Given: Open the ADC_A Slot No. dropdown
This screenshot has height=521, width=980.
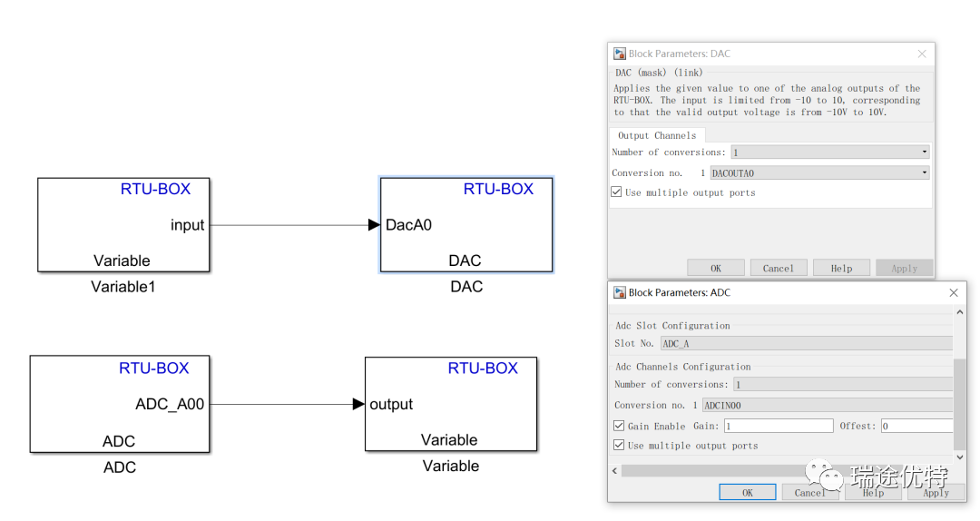Looking at the screenshot, I should pyautogui.click(x=807, y=343).
